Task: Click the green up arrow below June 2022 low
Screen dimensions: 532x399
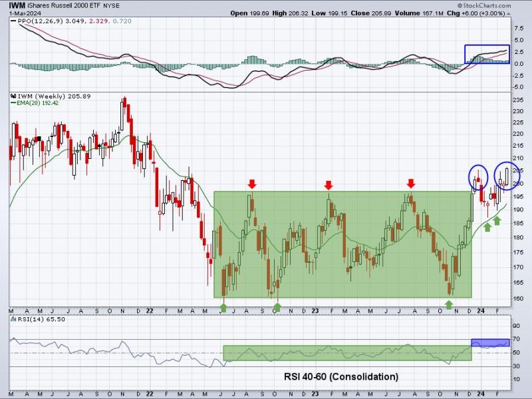Action: tap(223, 308)
